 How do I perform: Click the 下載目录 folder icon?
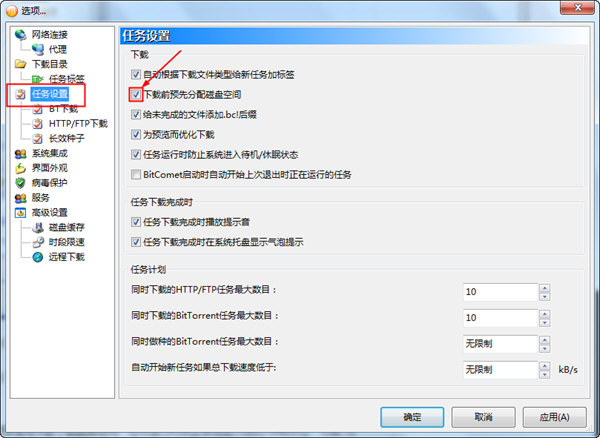click(x=20, y=64)
